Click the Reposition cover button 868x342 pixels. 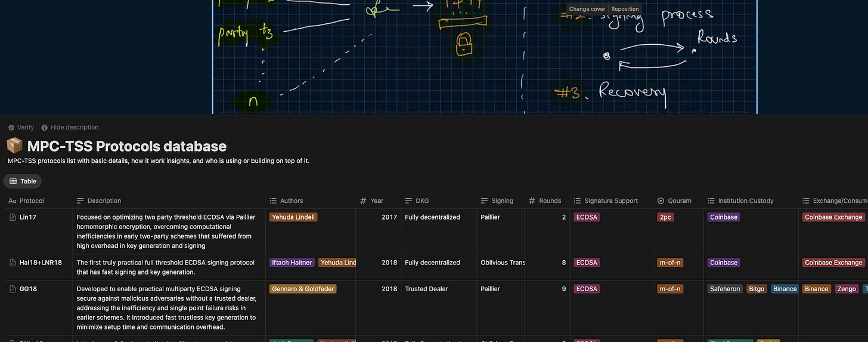click(x=625, y=9)
